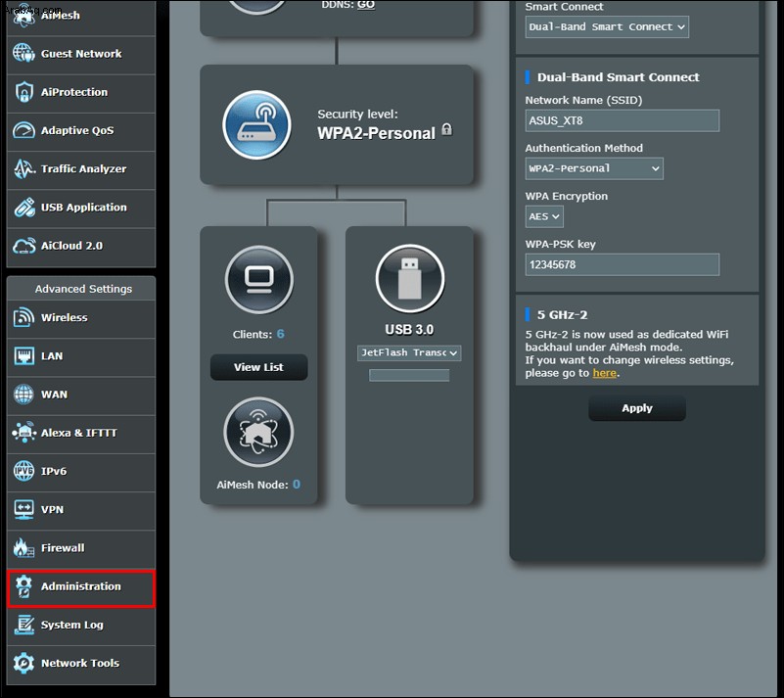Open the JetFlash Transcend USB device dropdown
Screen dimensions: 784x698
409,353
